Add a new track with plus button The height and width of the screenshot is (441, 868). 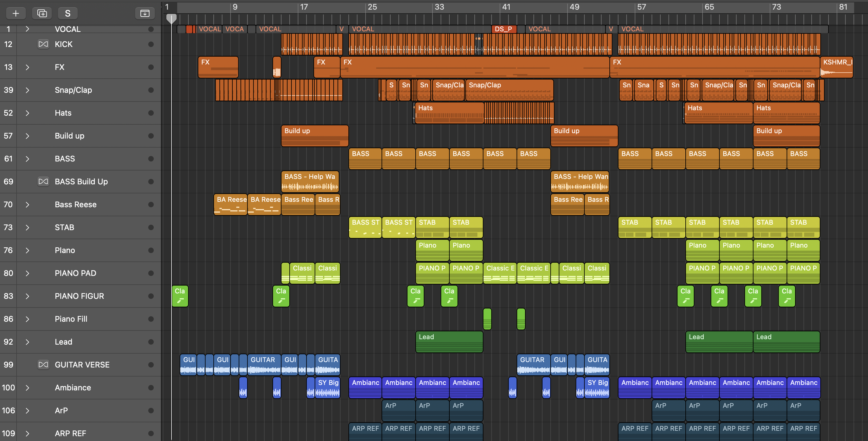coord(15,13)
